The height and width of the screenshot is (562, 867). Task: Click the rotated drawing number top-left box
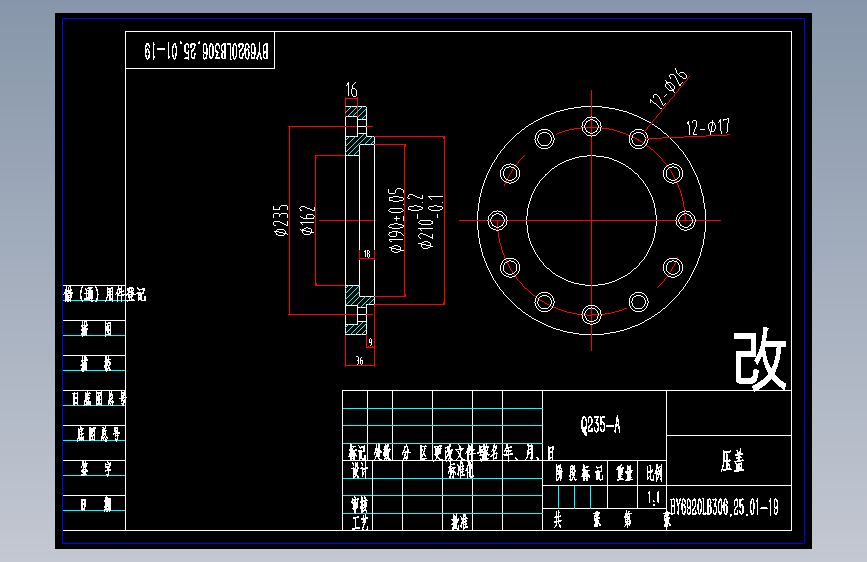click(x=206, y=51)
